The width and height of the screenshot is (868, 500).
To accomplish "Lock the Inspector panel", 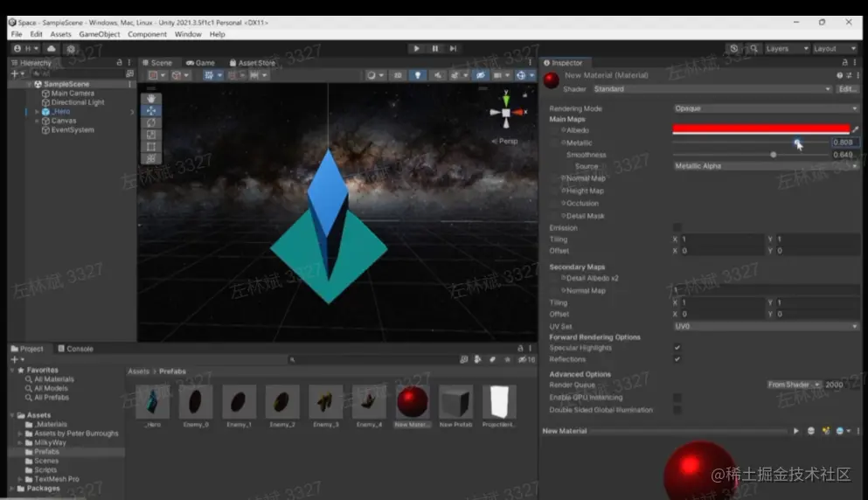I will click(x=844, y=63).
